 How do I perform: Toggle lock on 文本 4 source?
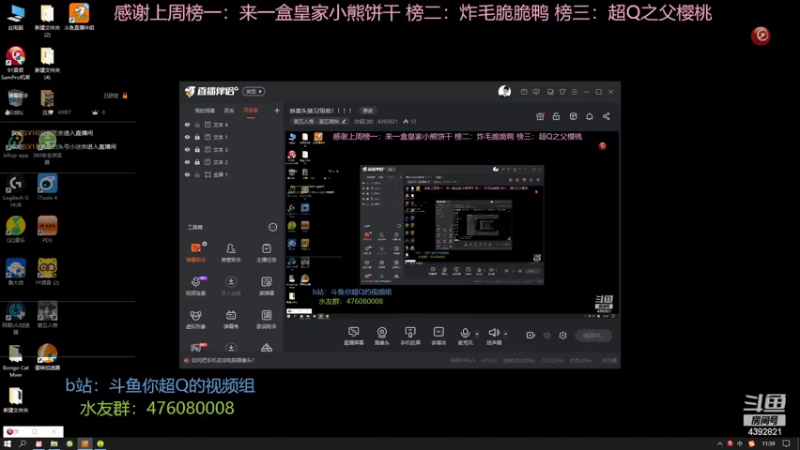pos(197,124)
